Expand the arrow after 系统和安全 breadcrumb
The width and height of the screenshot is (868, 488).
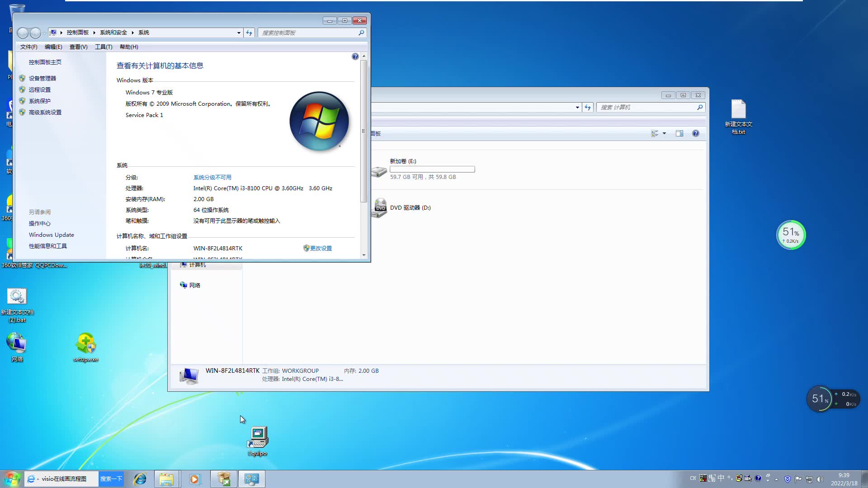(x=132, y=33)
